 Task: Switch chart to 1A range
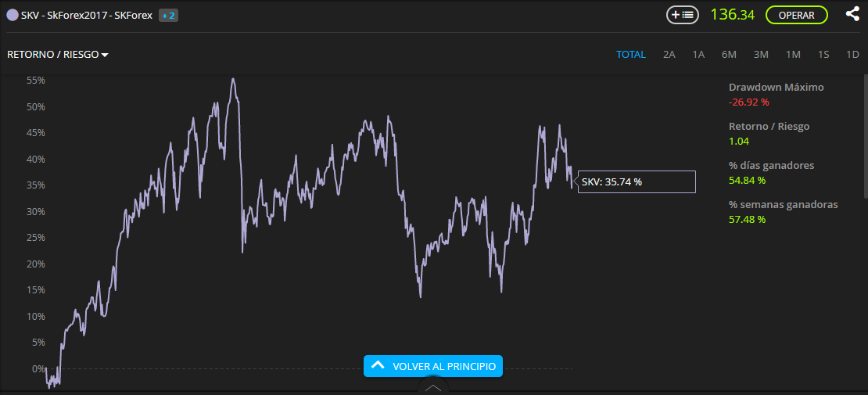pyautogui.click(x=698, y=55)
